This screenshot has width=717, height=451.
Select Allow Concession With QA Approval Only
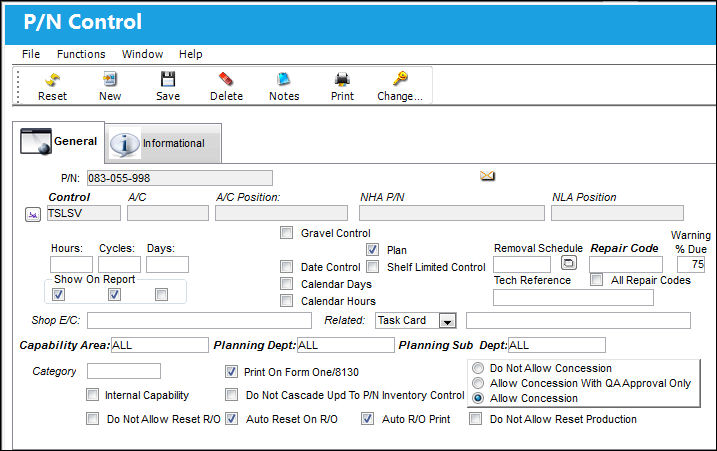click(x=478, y=383)
